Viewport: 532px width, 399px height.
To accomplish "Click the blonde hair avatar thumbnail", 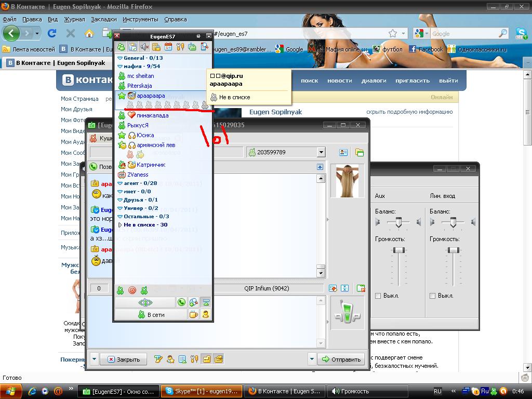I will [x=347, y=181].
